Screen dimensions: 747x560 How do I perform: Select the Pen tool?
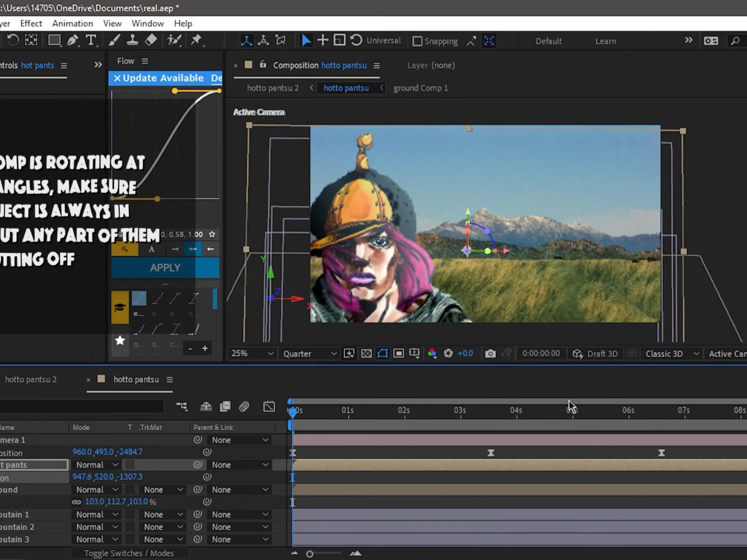(73, 40)
